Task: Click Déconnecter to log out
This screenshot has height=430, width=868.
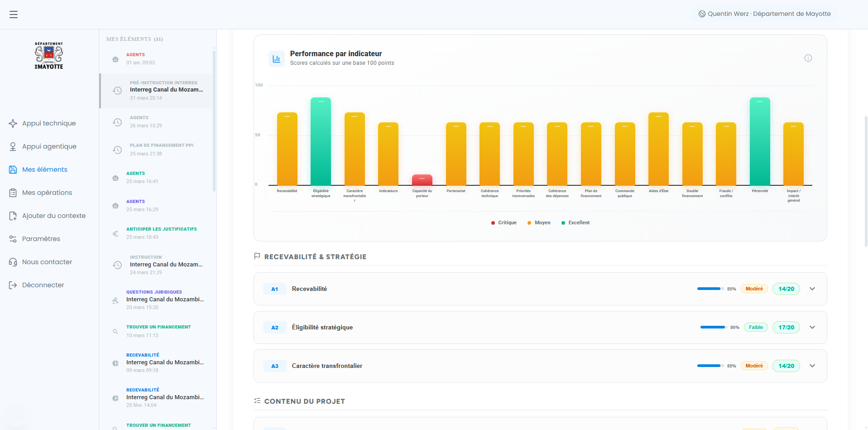Action: point(43,285)
